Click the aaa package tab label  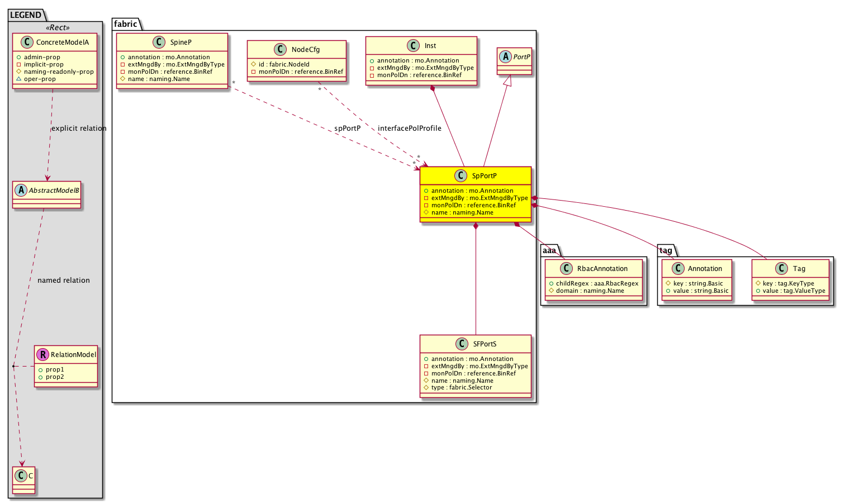click(549, 250)
